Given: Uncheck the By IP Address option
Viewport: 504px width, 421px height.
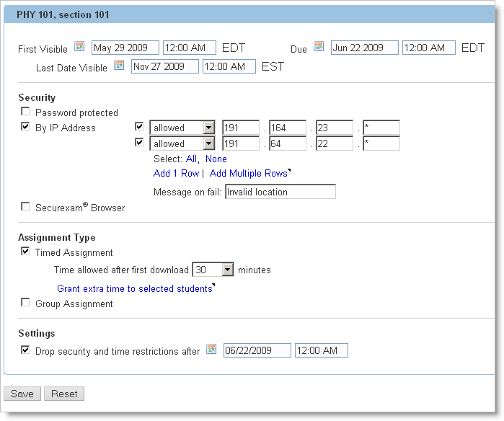Looking at the screenshot, I should point(26,128).
